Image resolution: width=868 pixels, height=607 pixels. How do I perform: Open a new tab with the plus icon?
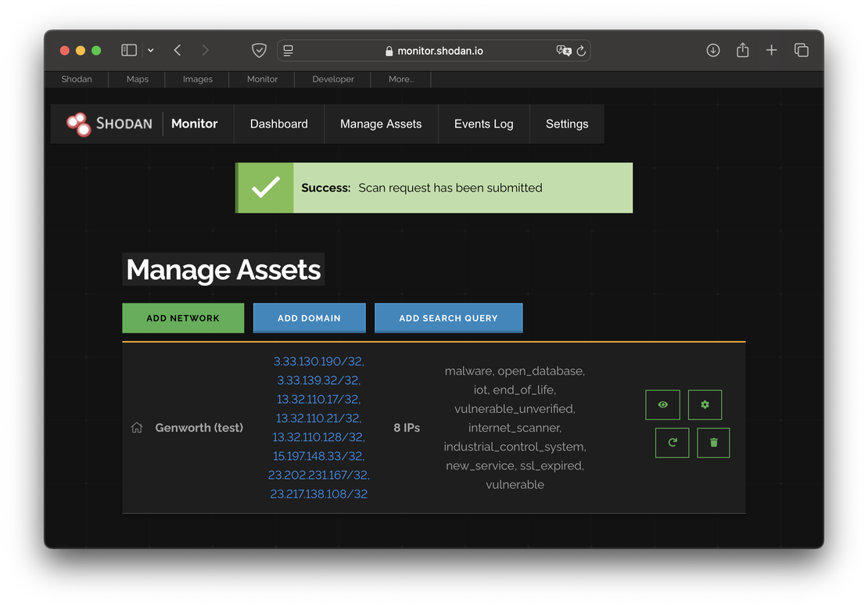point(771,49)
